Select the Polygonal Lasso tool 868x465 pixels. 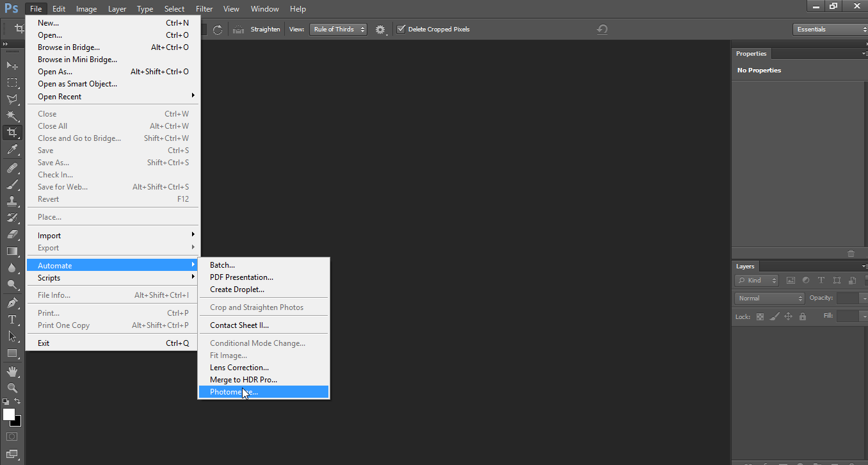pyautogui.click(x=12, y=99)
